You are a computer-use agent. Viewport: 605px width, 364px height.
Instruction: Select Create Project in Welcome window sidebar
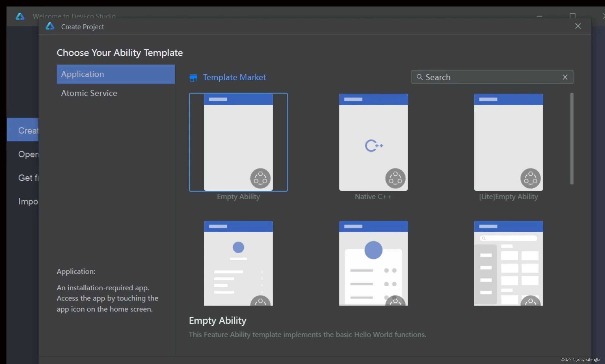[x=23, y=129]
